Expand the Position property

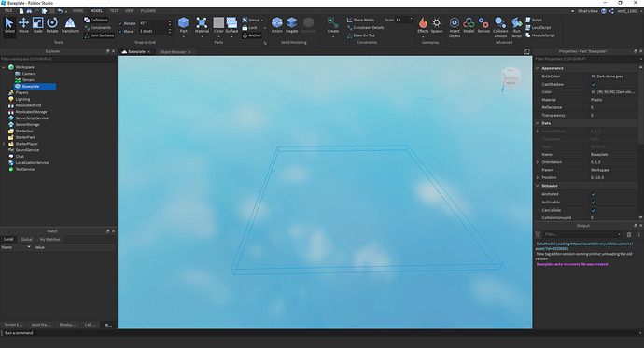click(x=538, y=177)
